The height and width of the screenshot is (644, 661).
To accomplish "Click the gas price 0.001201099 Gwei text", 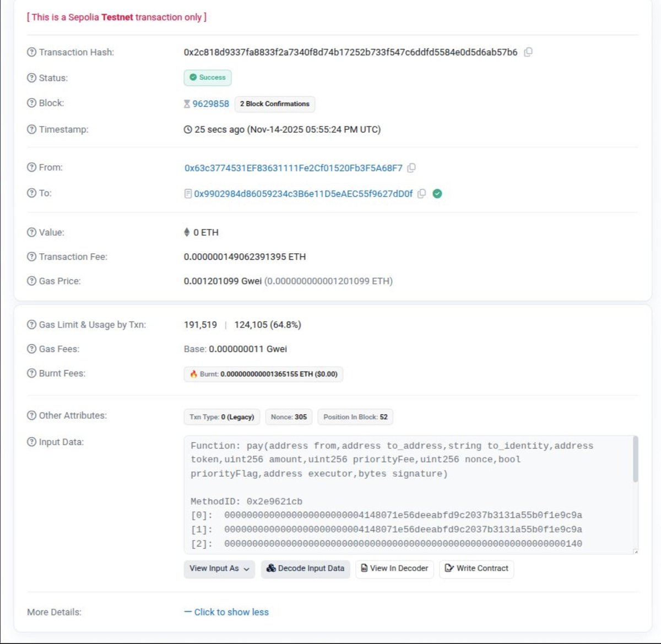I will click(223, 281).
